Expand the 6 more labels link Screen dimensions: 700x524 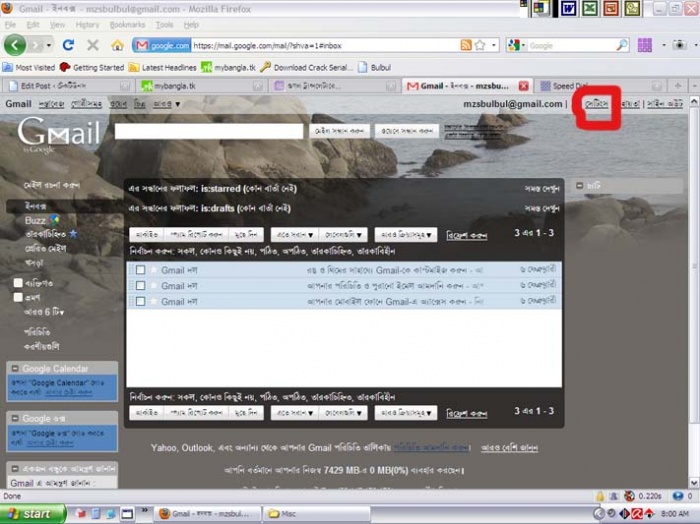pos(44,312)
